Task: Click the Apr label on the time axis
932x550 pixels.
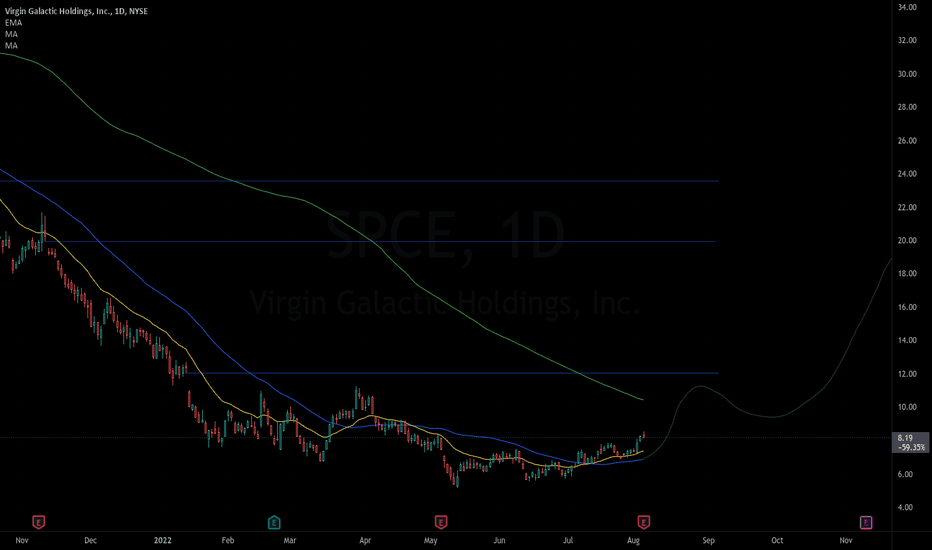Action: pos(365,540)
